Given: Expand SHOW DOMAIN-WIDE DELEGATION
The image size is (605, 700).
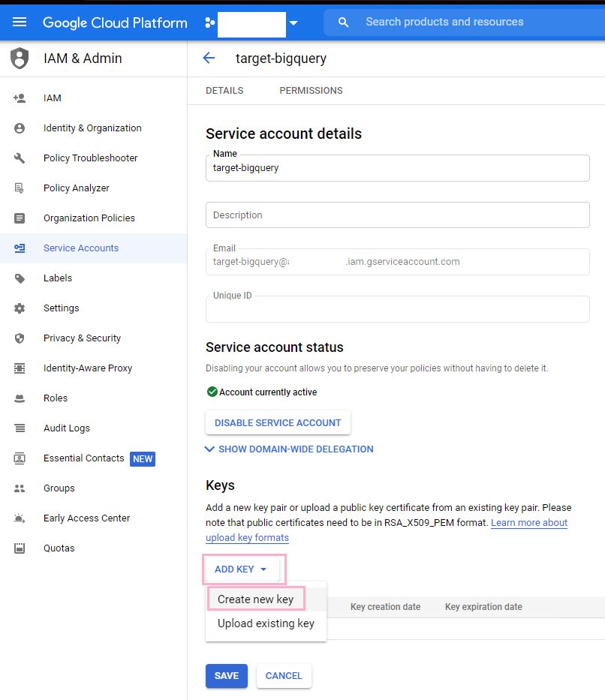Looking at the screenshot, I should tap(289, 449).
